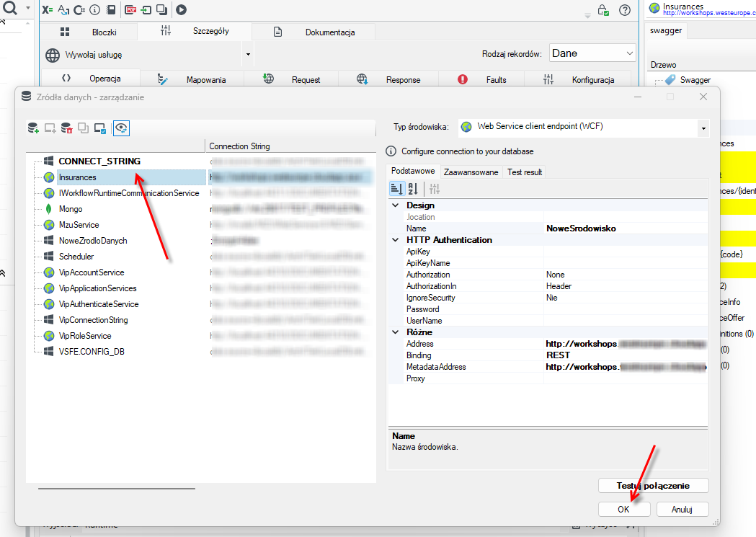Select the categorized view in property grid
756x537 pixels.
click(397, 189)
